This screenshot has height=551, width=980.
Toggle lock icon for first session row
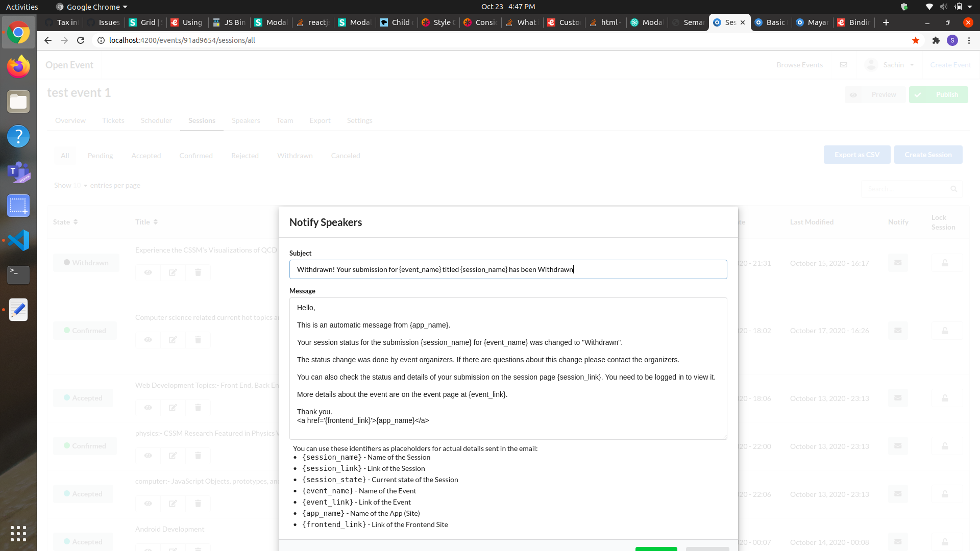[x=945, y=263]
